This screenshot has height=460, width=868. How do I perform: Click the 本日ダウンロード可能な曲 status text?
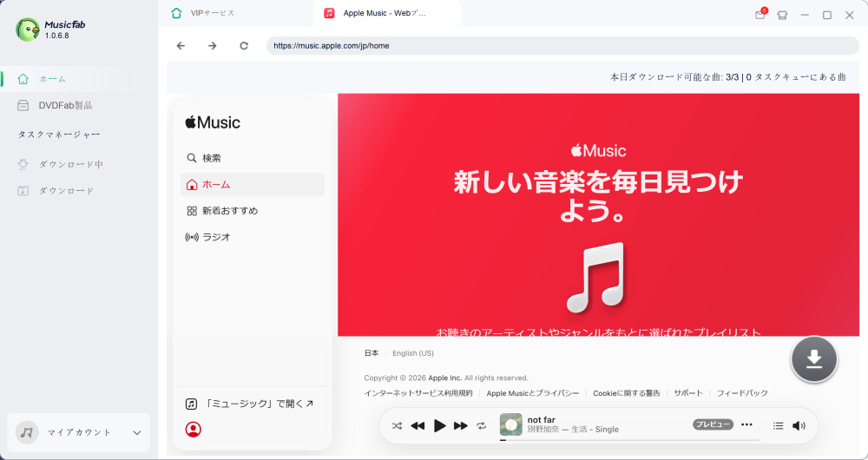click(728, 77)
